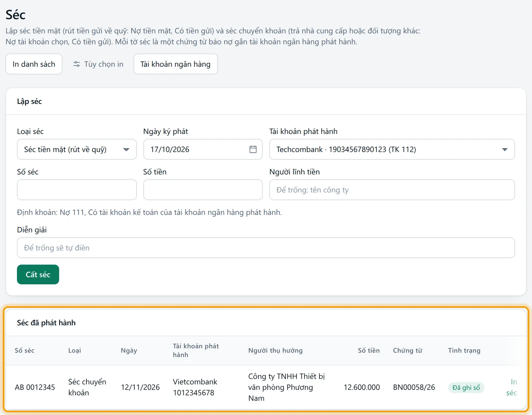
Task: Expand the Loại séc dropdown arrow
Action: [x=126, y=150]
